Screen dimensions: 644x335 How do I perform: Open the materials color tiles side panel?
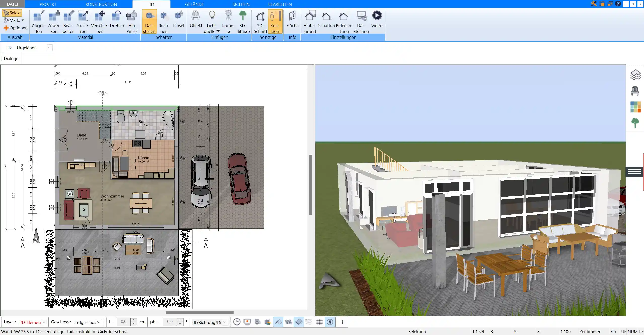point(635,107)
